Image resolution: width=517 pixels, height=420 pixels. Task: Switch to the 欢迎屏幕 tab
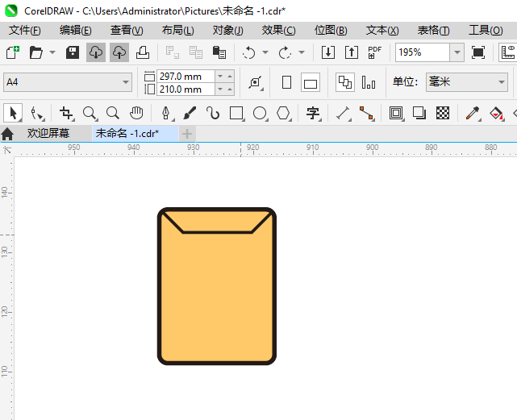coord(48,133)
